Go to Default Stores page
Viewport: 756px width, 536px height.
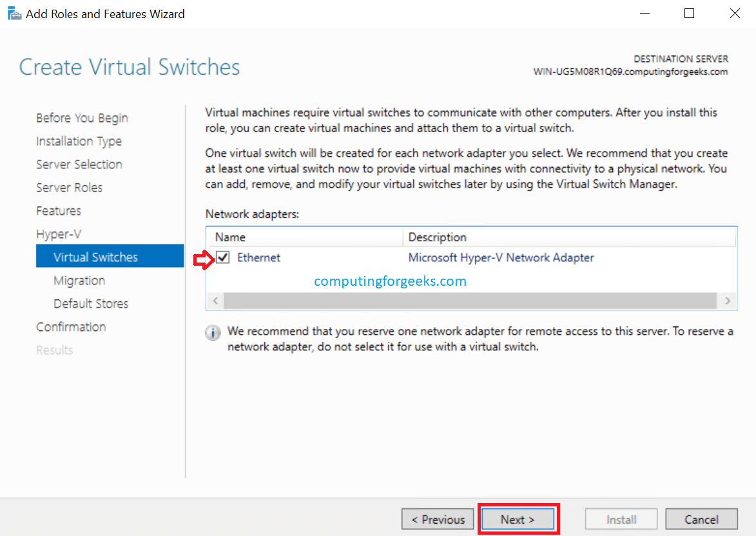click(x=91, y=304)
